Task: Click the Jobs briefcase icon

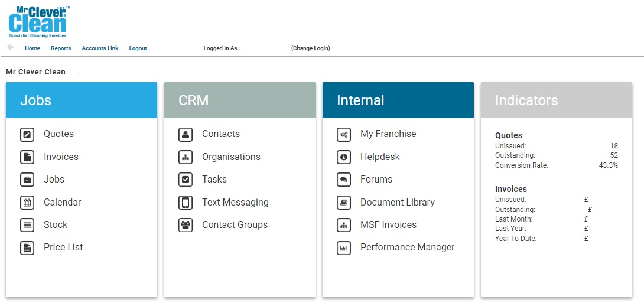Action: [27, 180]
